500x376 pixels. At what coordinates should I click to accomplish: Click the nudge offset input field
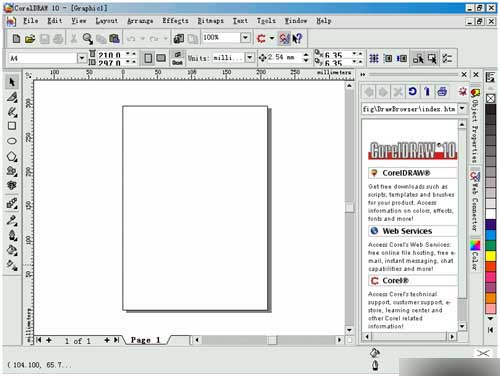tap(284, 57)
